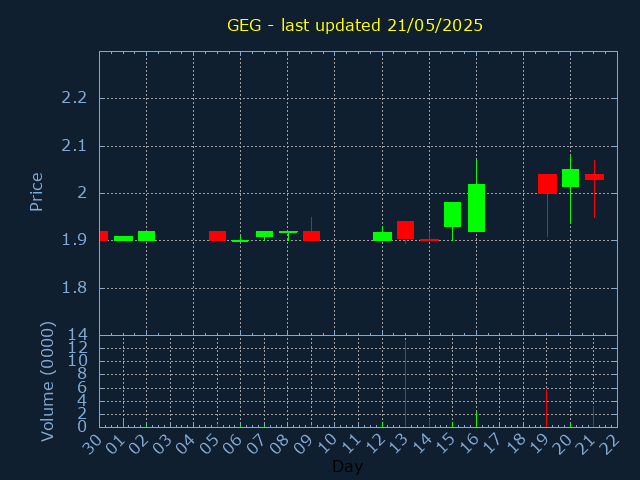Click the day label "10" on x-axis
Viewport: 640px width, 480px height.
(327, 444)
